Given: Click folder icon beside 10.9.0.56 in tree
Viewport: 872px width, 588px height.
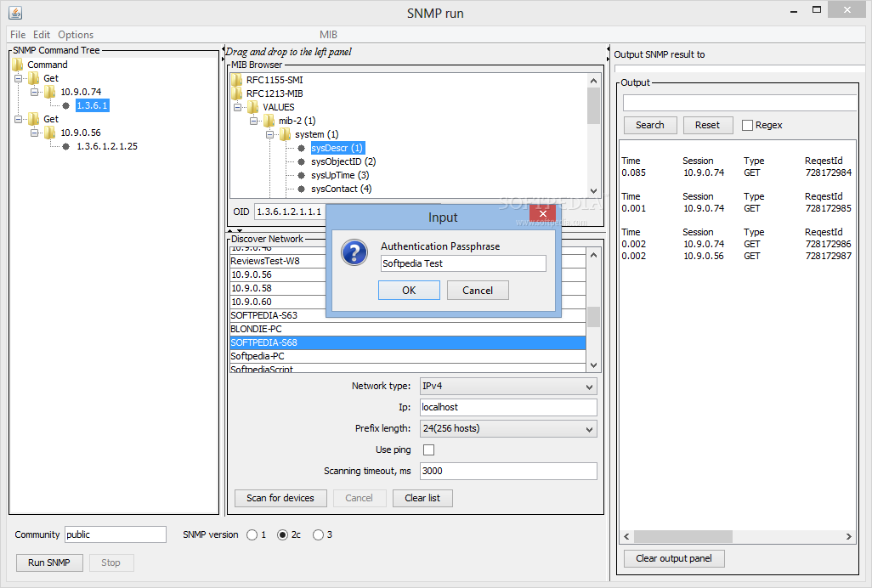Looking at the screenshot, I should 50,133.
